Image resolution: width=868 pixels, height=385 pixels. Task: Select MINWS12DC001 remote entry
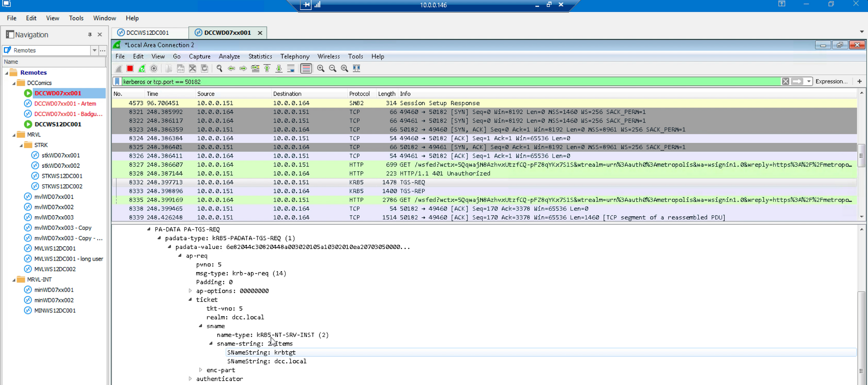[x=55, y=311]
